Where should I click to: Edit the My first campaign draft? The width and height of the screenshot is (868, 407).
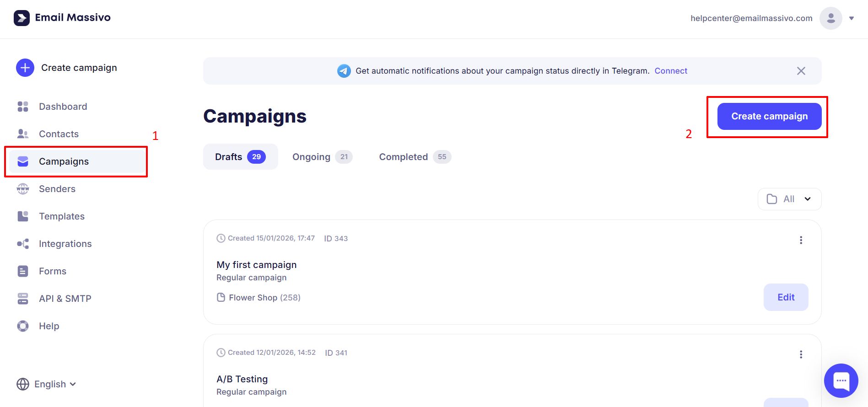click(x=786, y=297)
